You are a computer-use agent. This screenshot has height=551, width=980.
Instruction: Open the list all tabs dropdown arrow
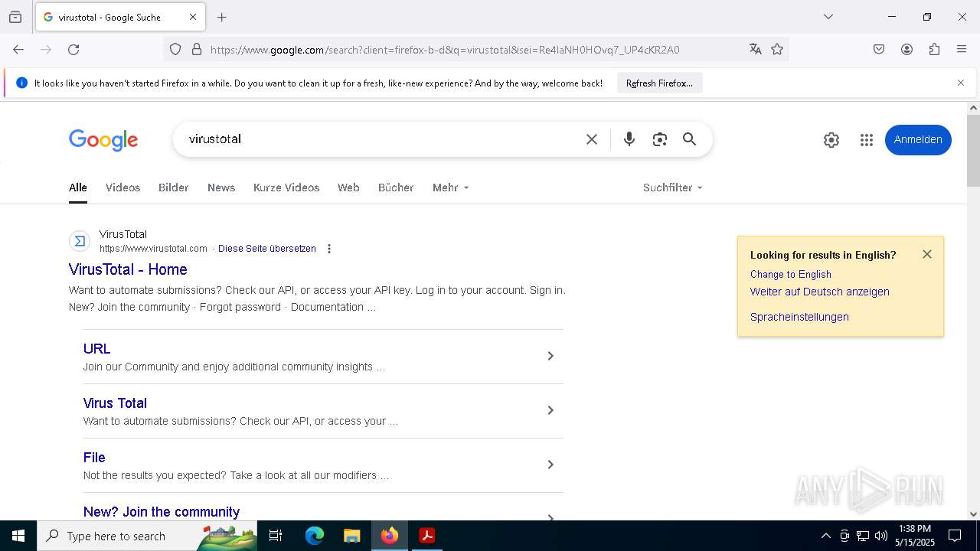828,17
